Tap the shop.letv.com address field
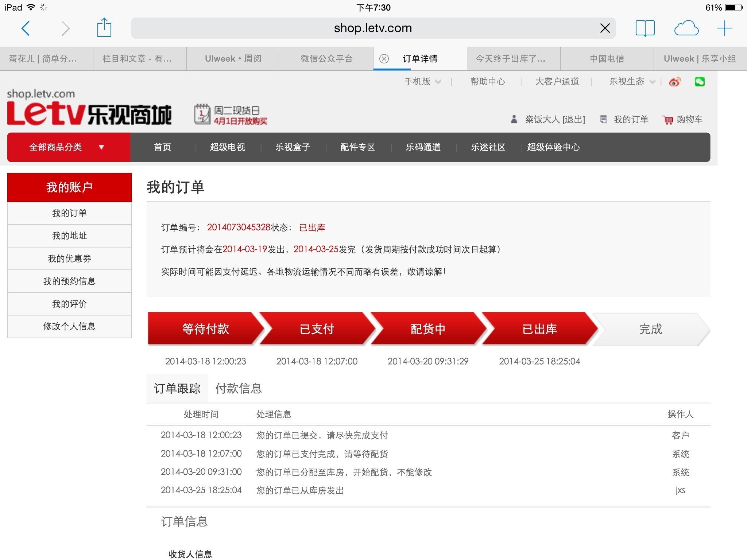This screenshot has width=747, height=560. pyautogui.click(x=373, y=28)
